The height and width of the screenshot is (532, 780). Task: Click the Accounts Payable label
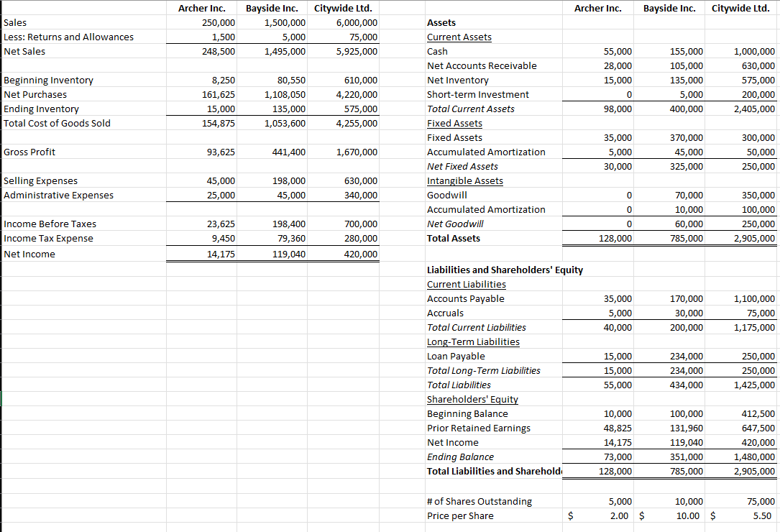pyautogui.click(x=466, y=298)
